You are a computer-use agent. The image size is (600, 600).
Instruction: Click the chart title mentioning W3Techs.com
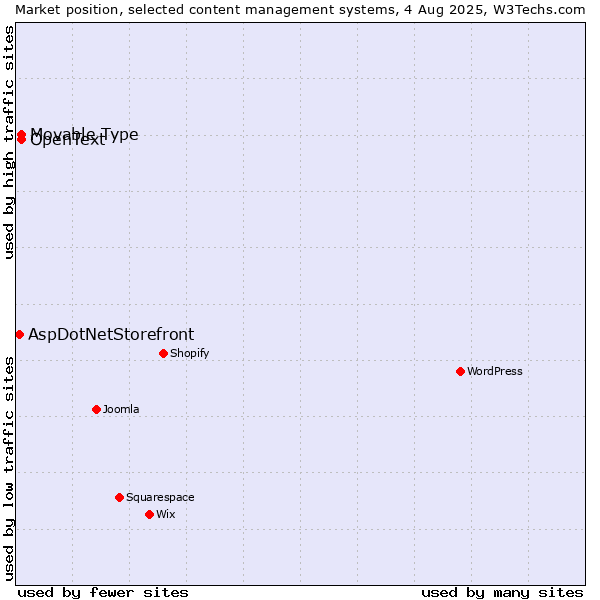(x=300, y=10)
